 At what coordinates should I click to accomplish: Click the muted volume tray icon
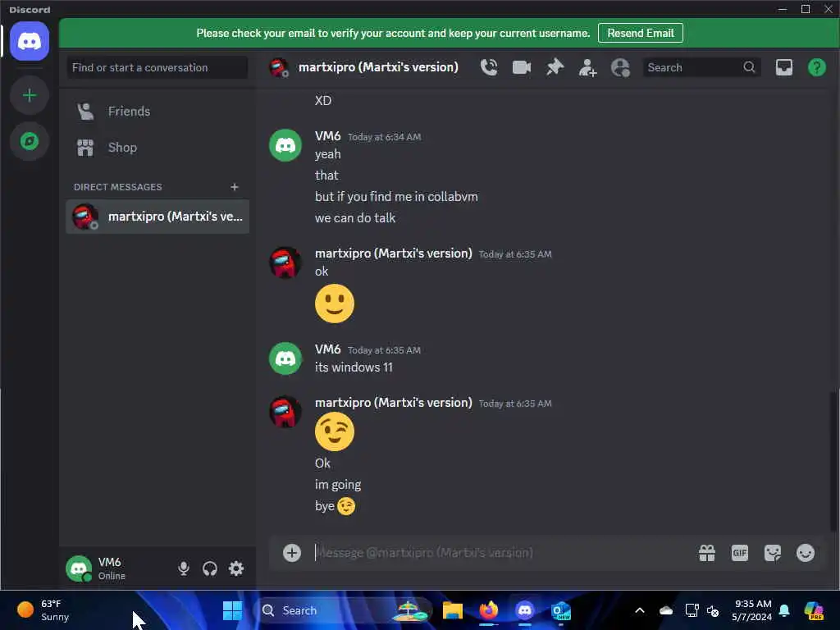713,610
